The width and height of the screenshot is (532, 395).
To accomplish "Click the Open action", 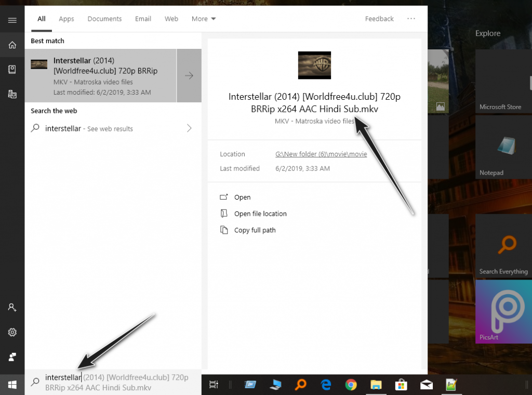I will click(x=242, y=197).
